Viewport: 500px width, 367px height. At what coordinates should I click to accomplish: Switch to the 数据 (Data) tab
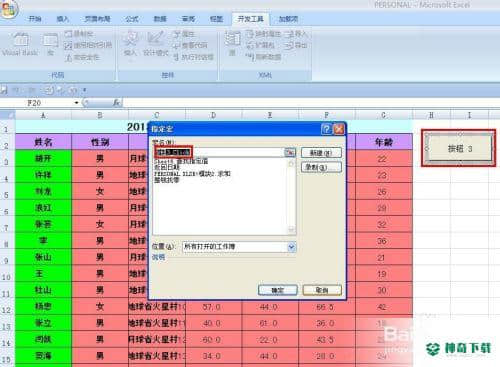(x=160, y=19)
